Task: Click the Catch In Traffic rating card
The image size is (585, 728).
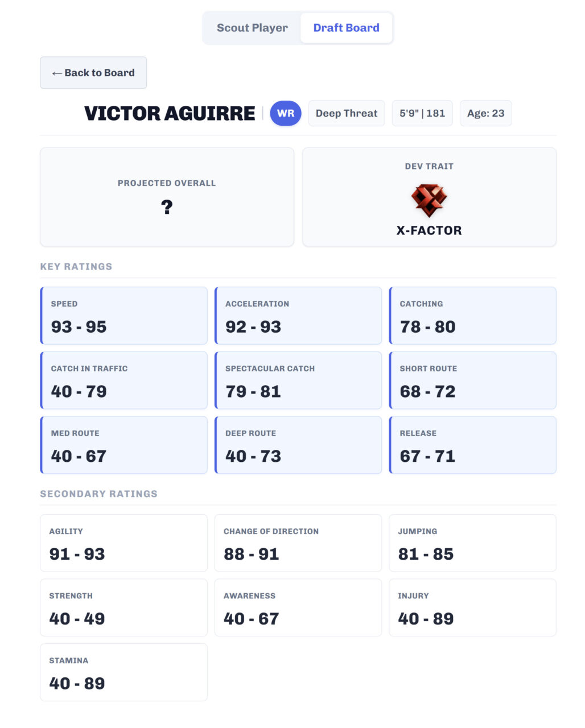Action: click(124, 380)
